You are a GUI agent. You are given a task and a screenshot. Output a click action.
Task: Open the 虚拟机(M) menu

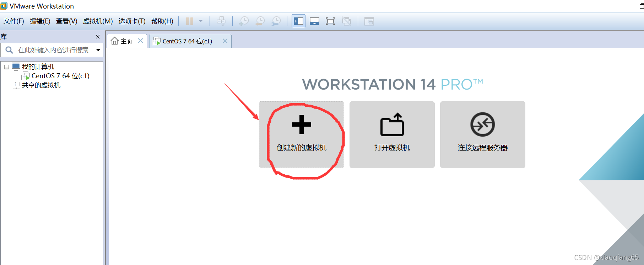pos(98,21)
